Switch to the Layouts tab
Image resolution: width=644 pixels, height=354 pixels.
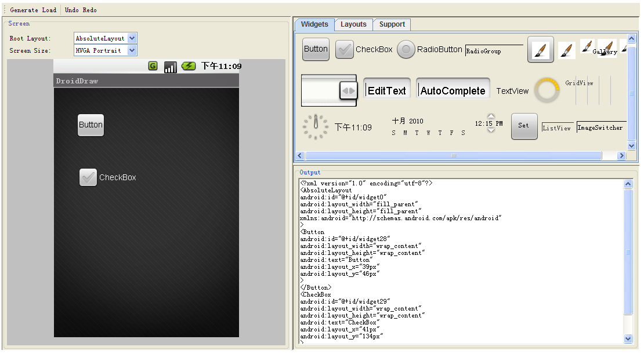[353, 24]
